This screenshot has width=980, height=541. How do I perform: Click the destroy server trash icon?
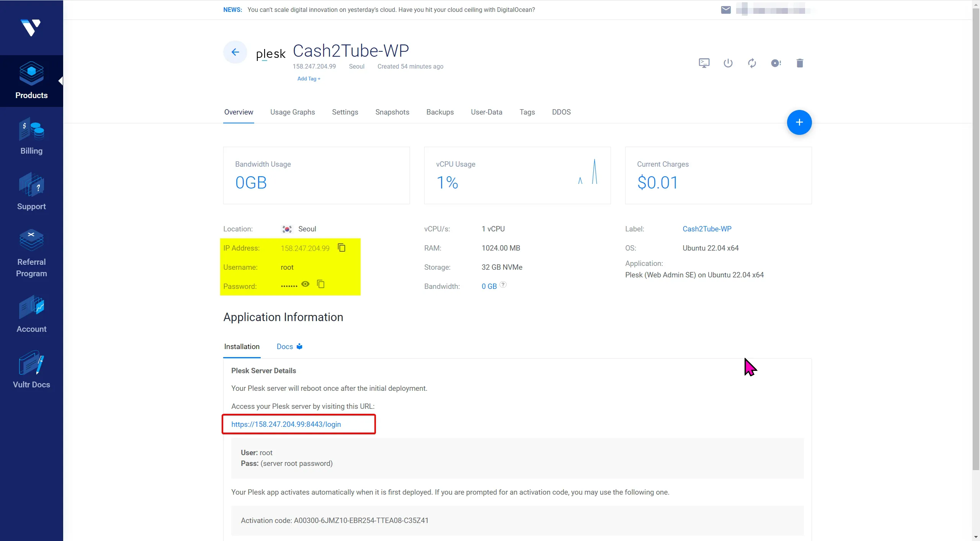800,63
